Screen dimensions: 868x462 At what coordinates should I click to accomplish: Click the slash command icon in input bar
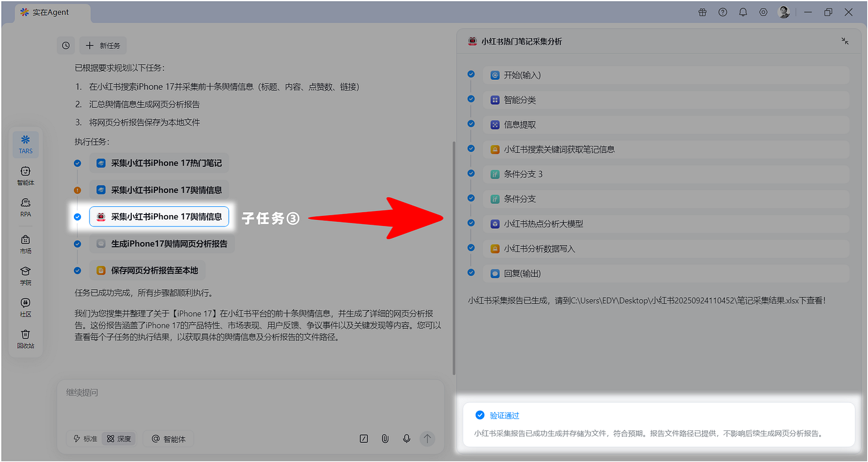coord(364,439)
